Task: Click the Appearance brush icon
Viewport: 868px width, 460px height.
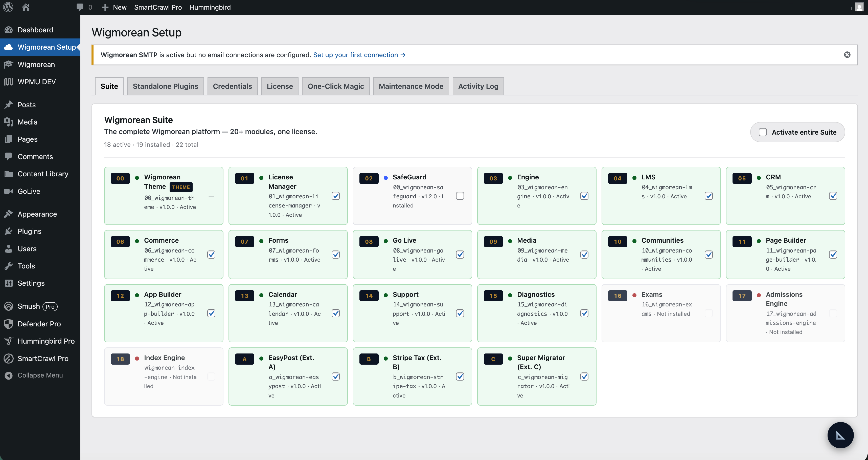Action: (x=9, y=214)
